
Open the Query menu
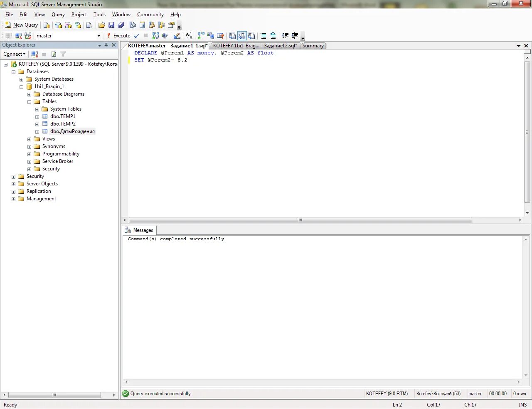coord(58,15)
